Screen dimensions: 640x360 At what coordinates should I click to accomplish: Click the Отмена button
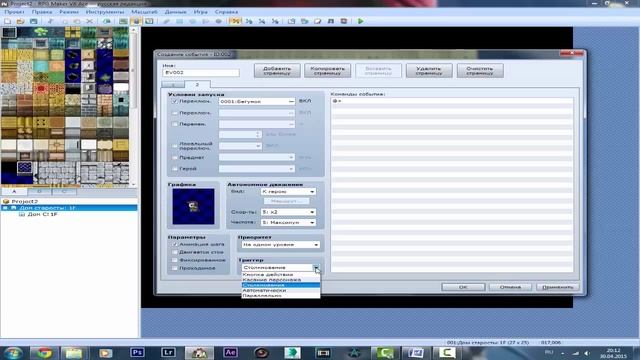[x=510, y=287]
